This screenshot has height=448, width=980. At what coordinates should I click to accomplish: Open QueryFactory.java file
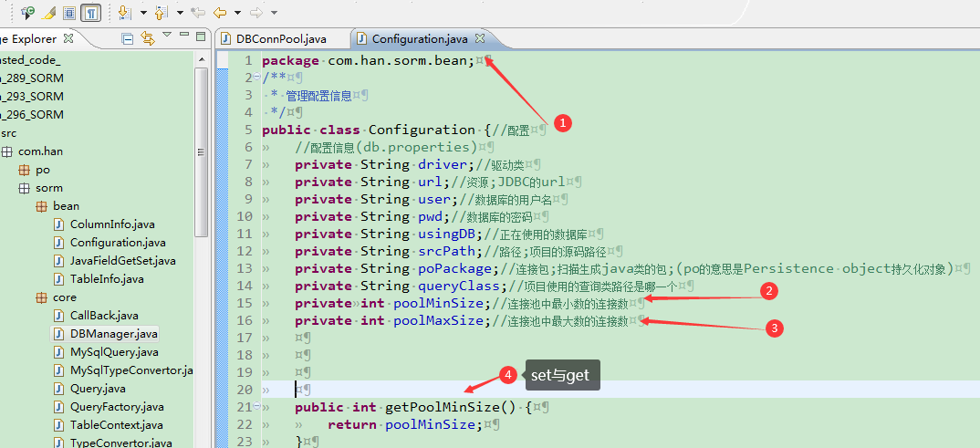[117, 407]
